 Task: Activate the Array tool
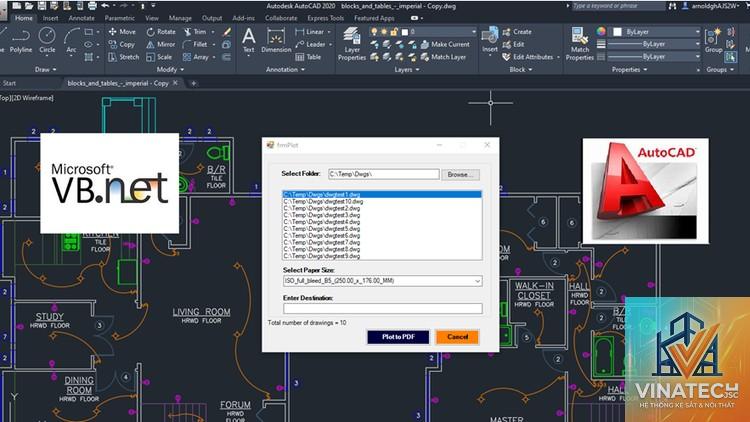pyautogui.click(x=195, y=56)
